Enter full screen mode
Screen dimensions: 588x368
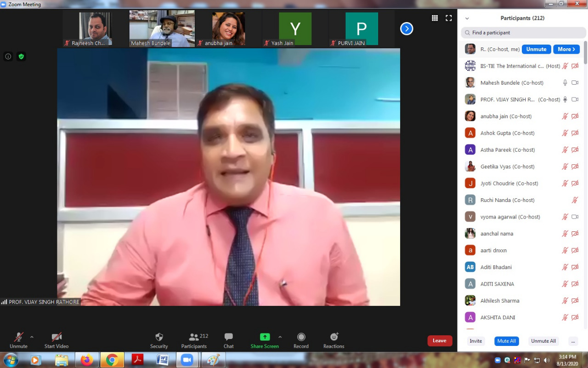449,18
